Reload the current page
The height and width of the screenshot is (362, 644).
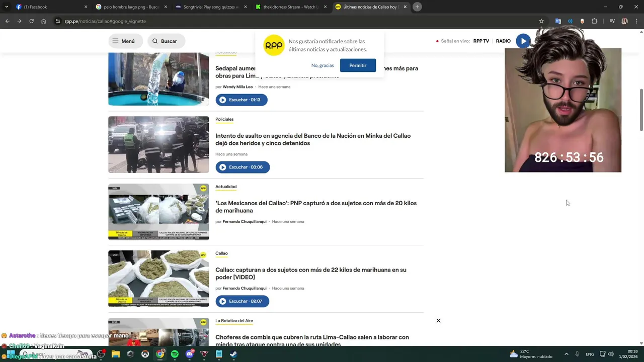coord(31,21)
